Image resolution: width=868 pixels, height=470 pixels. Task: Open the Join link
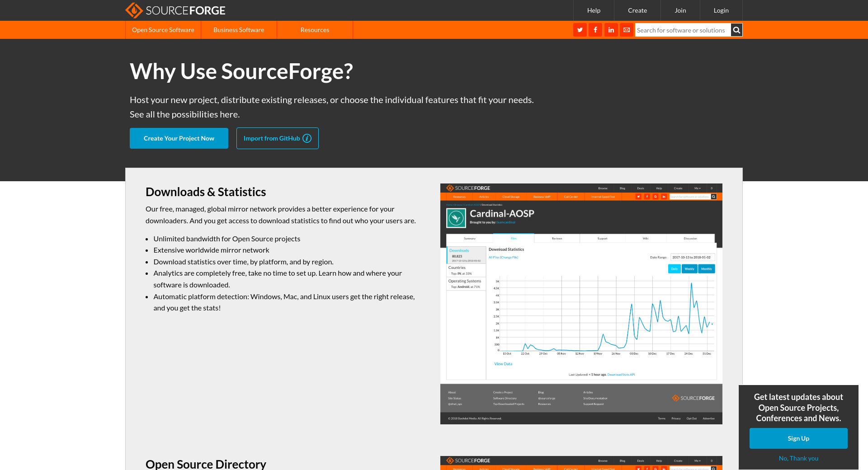coord(680,10)
